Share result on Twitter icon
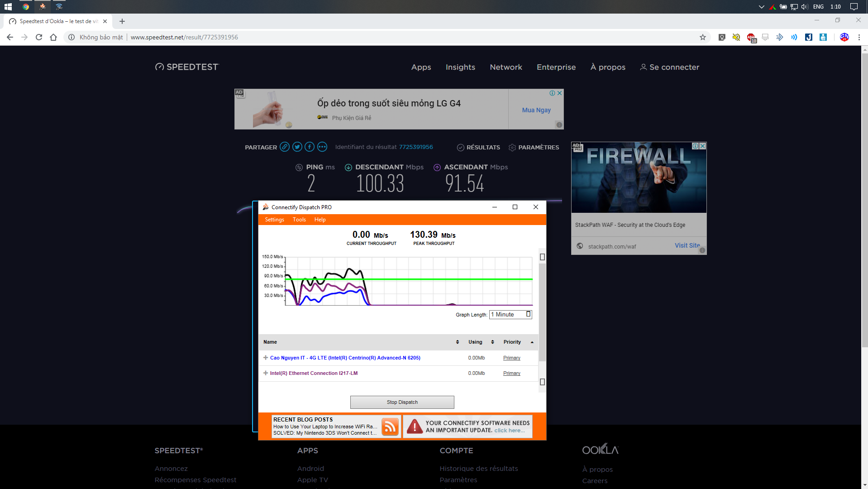 (297, 147)
